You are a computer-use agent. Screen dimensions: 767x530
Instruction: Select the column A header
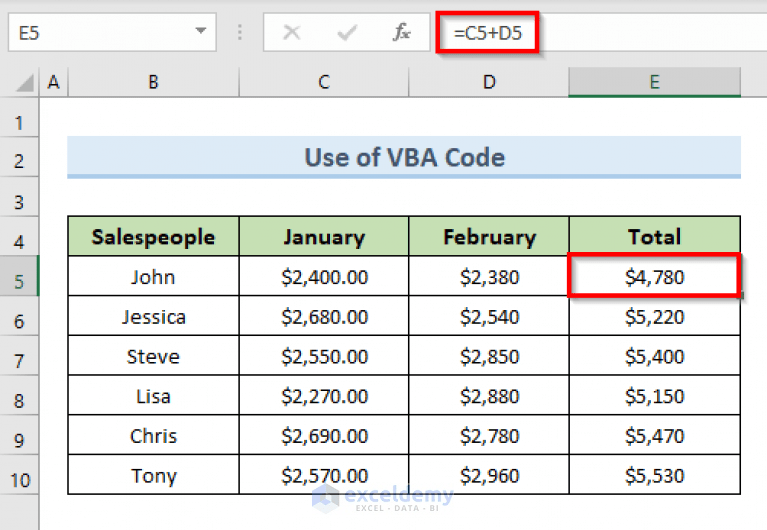[53, 82]
